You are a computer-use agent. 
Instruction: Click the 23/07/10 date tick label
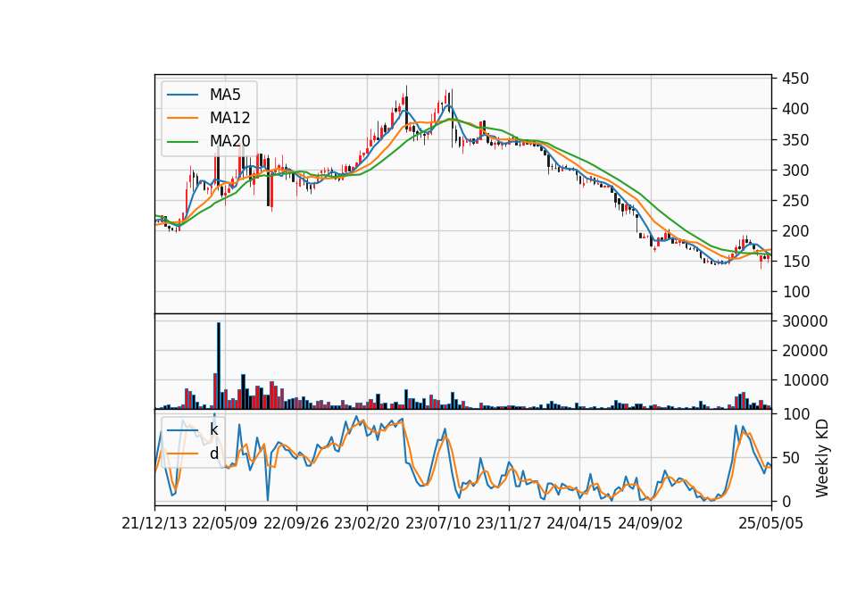coord(437,524)
